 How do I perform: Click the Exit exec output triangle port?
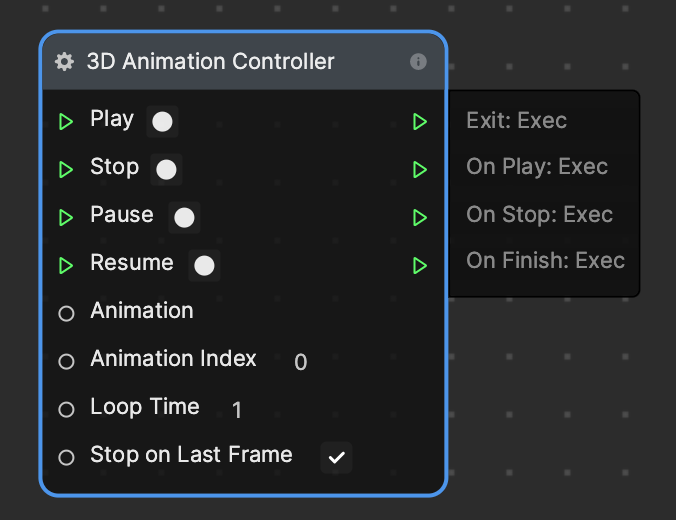(420, 122)
